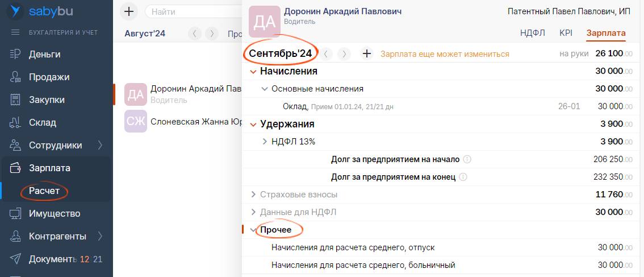The image size is (644, 277).
Task: Expand the НДФЛ 13% row
Action: [265, 141]
